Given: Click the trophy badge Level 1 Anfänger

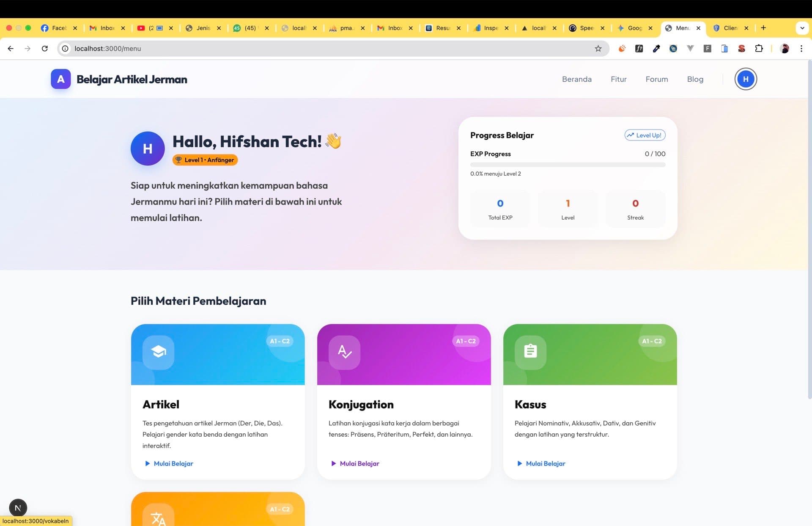Looking at the screenshot, I should [205, 160].
